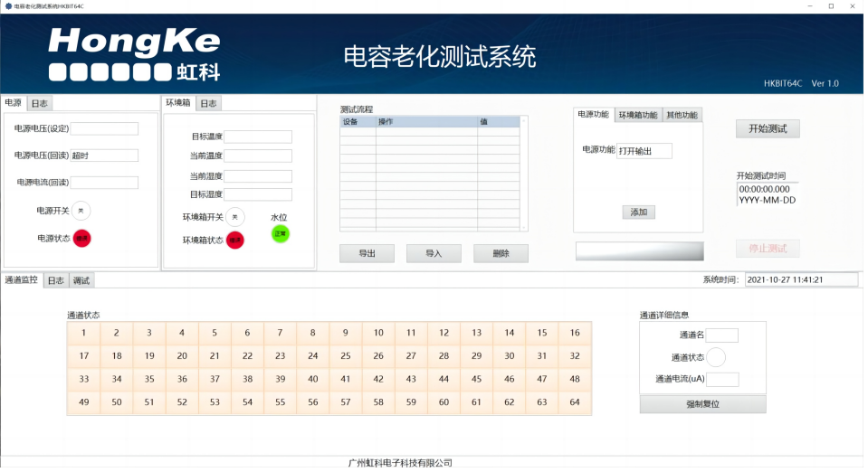Click the 电源电流(回读) field
The height and width of the screenshot is (472, 868).
coord(104,183)
